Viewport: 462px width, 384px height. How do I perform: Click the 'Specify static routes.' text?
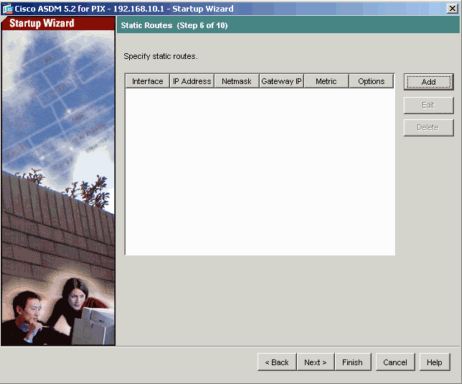[x=161, y=56]
